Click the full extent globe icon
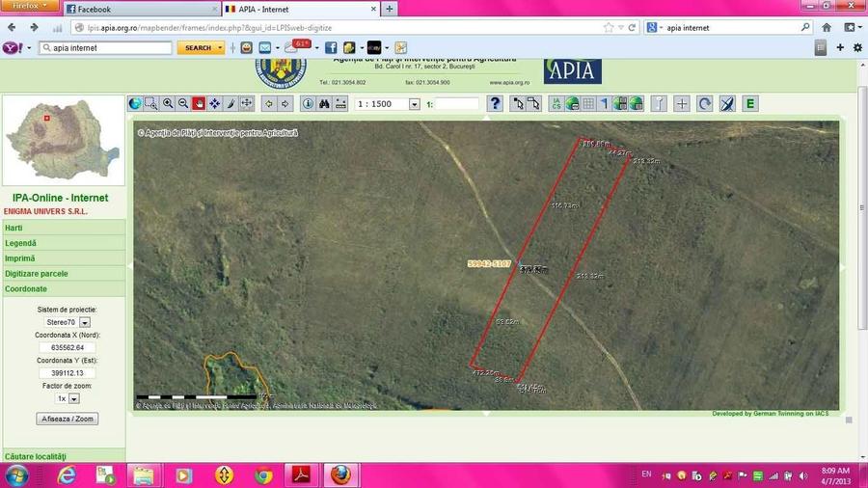 136,104
